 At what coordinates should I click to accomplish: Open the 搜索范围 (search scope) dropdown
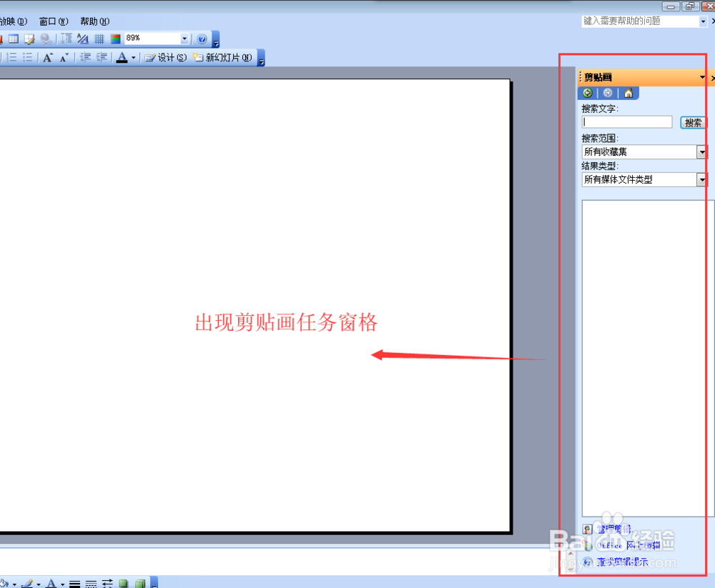click(x=702, y=151)
